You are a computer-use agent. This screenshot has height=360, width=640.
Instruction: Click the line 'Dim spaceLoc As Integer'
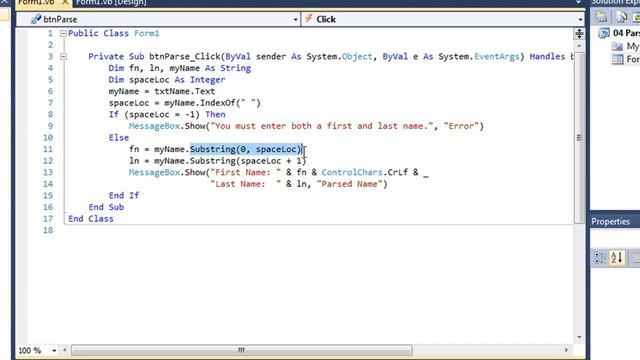167,80
